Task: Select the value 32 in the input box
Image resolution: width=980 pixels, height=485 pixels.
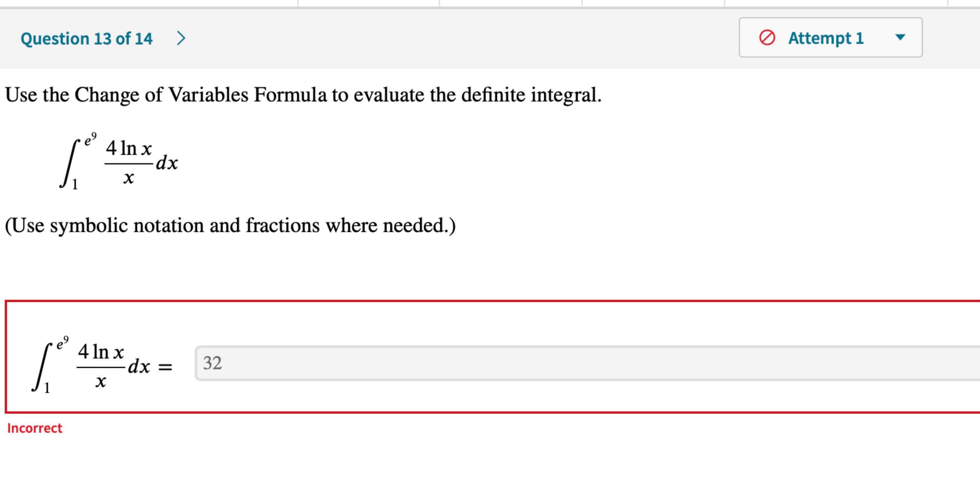Action: click(x=212, y=364)
